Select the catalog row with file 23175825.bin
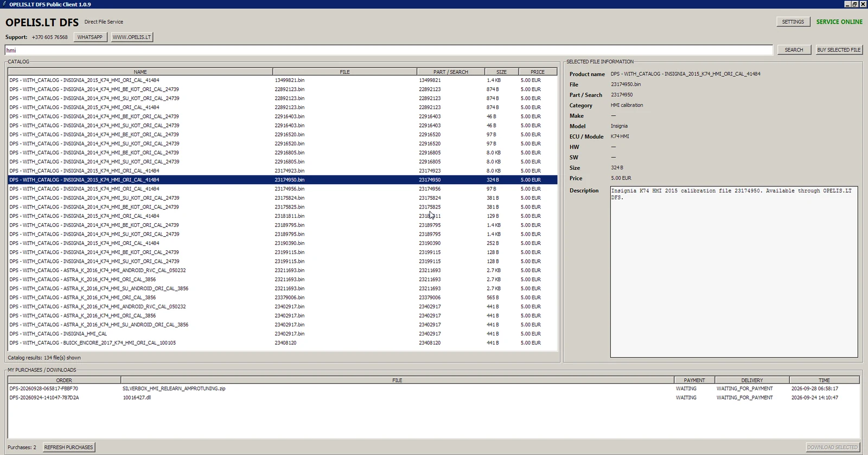Image resolution: width=868 pixels, height=455 pixels. (282, 207)
